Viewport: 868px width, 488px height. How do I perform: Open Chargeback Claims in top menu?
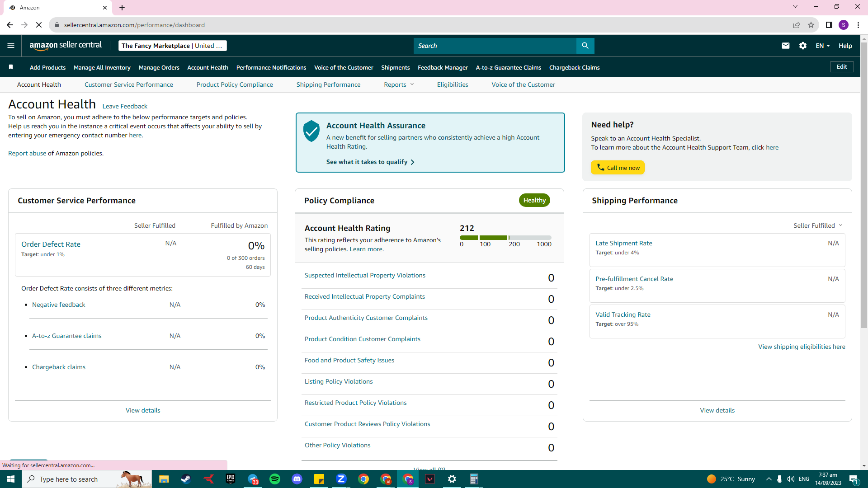click(574, 67)
